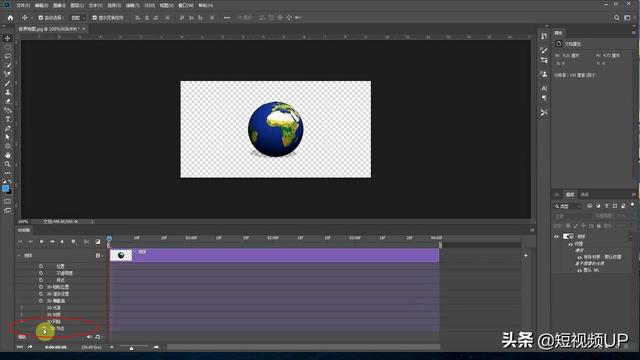The width and height of the screenshot is (640, 360).
Task: Enable the Style (样式) keyframe stopwatch
Action: click(41, 280)
